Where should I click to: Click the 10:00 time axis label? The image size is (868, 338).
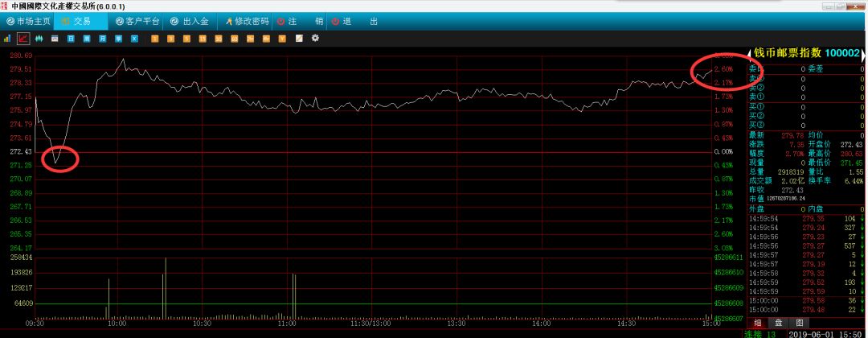[117, 323]
